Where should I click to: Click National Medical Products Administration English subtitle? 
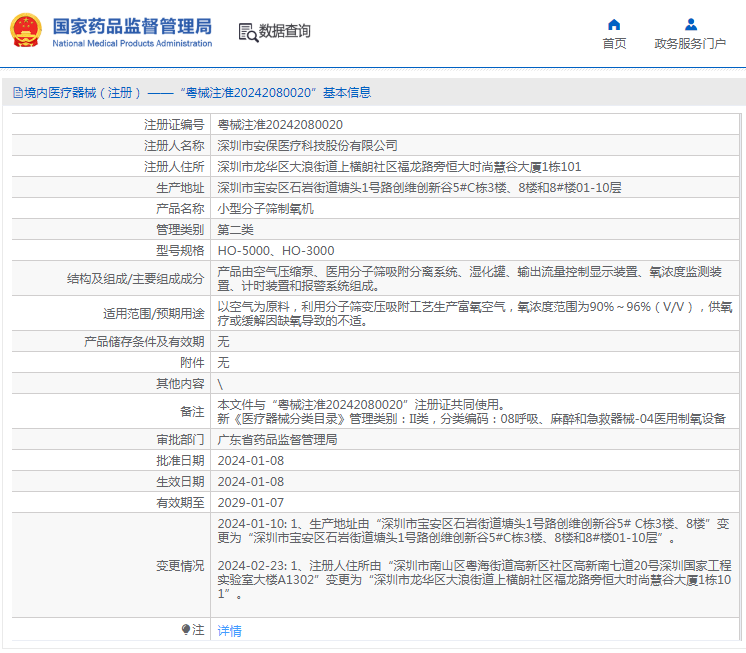tap(132, 43)
